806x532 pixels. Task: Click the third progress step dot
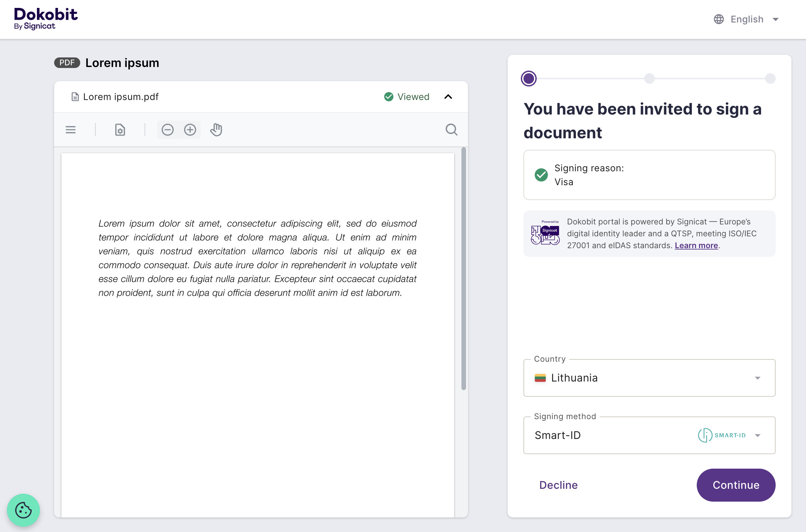tap(770, 79)
